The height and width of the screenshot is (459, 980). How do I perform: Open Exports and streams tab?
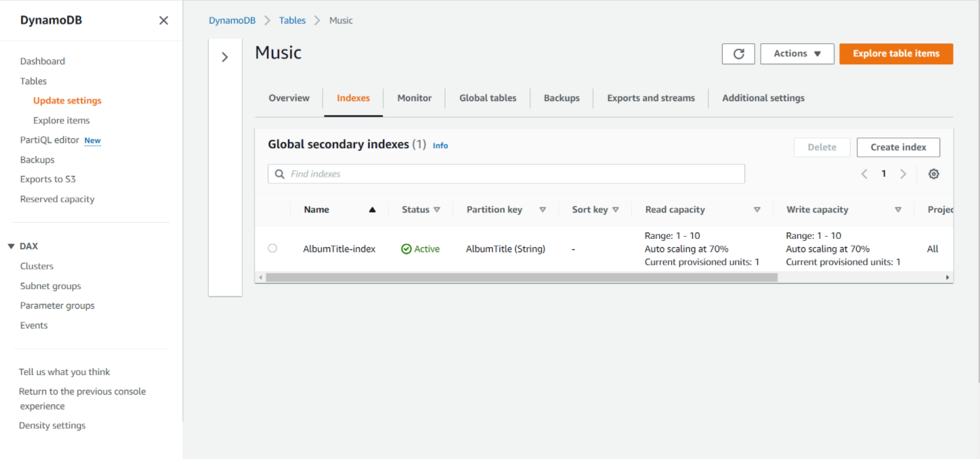pos(651,98)
